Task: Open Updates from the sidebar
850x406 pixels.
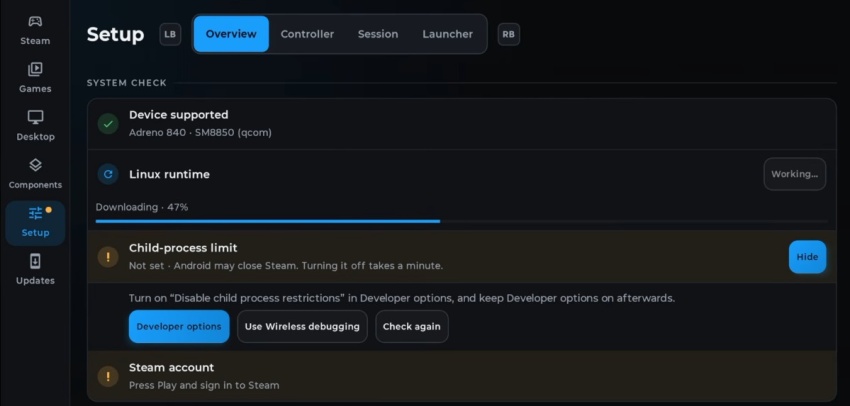Action: [x=35, y=270]
